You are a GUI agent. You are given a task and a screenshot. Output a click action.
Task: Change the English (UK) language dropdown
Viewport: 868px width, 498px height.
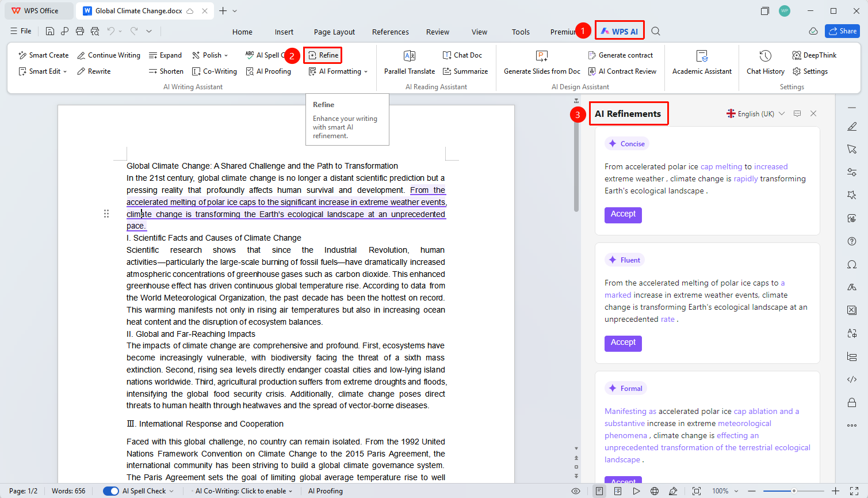click(756, 114)
